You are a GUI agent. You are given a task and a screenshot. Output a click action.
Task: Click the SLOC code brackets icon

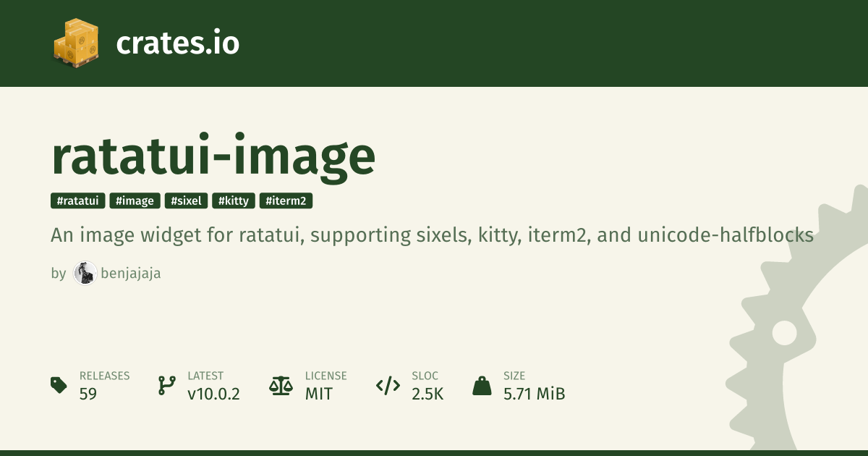[x=388, y=385]
